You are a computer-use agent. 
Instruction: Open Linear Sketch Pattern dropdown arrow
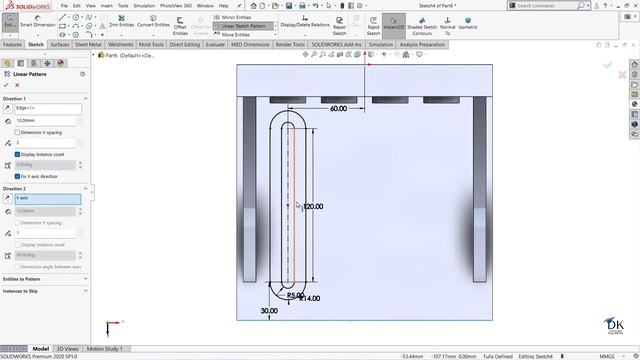pyautogui.click(x=276, y=26)
